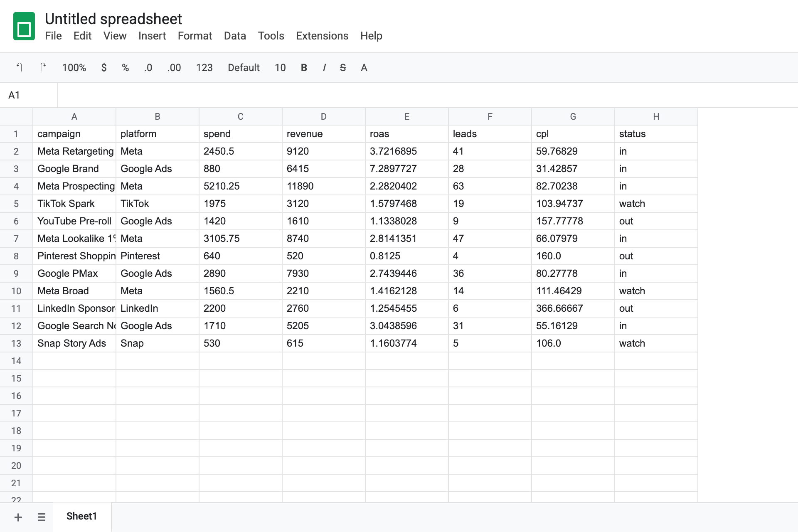Open the File menu
This screenshot has width=798, height=532.
pyautogui.click(x=53, y=36)
